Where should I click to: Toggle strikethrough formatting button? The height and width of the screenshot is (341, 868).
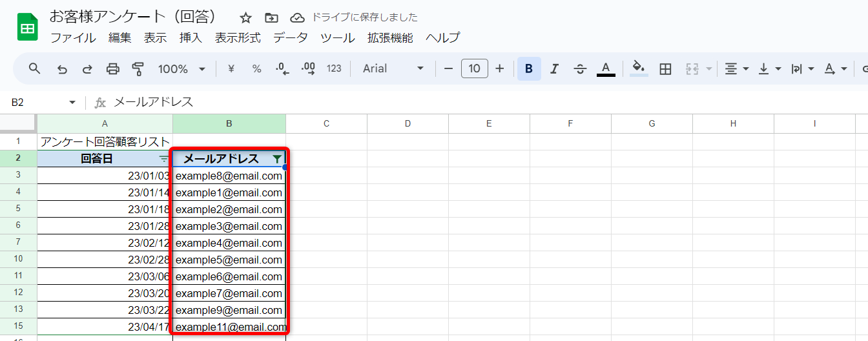pos(580,68)
